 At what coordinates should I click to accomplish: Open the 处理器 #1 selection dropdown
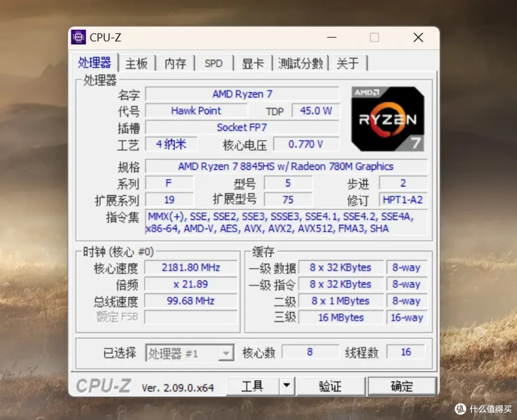point(190,354)
